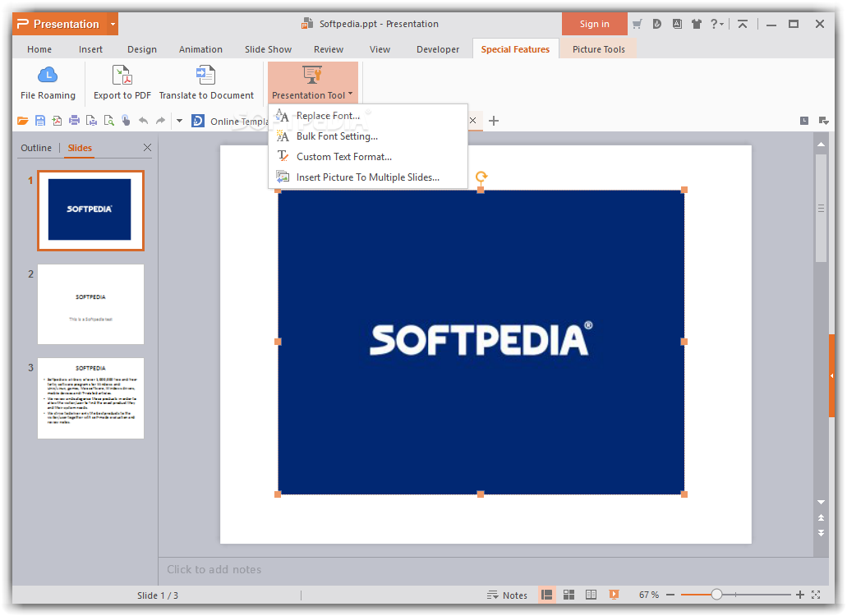Click the touch/hand pointer icon
847x616 pixels.
point(126,121)
